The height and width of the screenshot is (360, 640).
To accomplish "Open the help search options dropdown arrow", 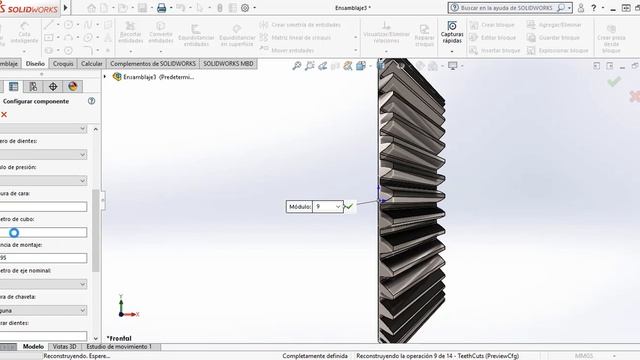I will pos(569,8).
